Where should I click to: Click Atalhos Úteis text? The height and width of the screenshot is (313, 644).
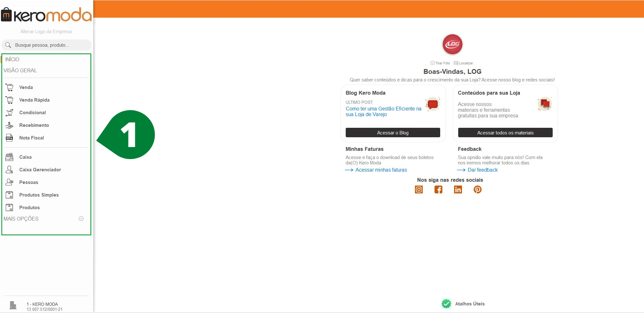470,304
